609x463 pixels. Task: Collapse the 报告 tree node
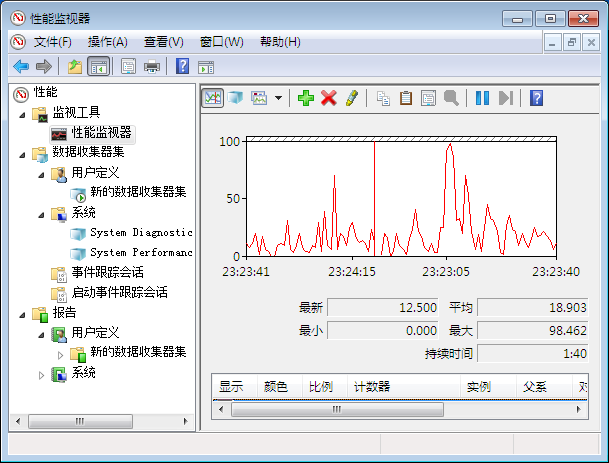pyautogui.click(x=23, y=315)
